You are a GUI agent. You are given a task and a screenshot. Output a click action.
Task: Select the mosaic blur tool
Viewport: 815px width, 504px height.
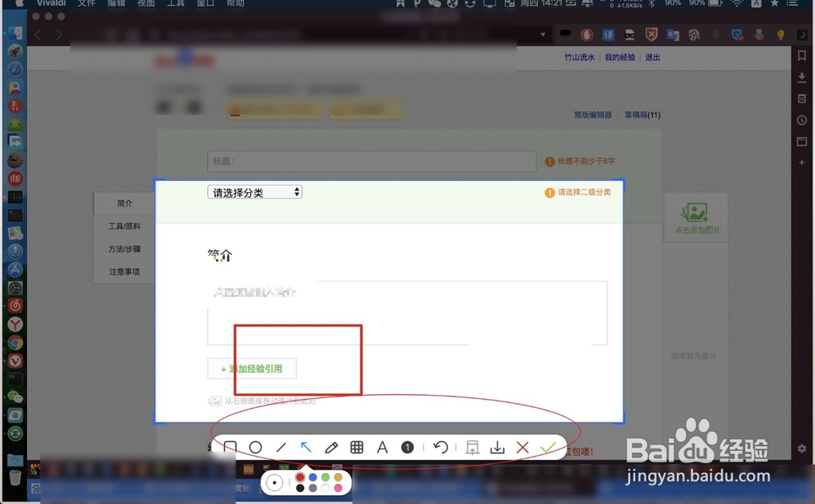tap(357, 447)
